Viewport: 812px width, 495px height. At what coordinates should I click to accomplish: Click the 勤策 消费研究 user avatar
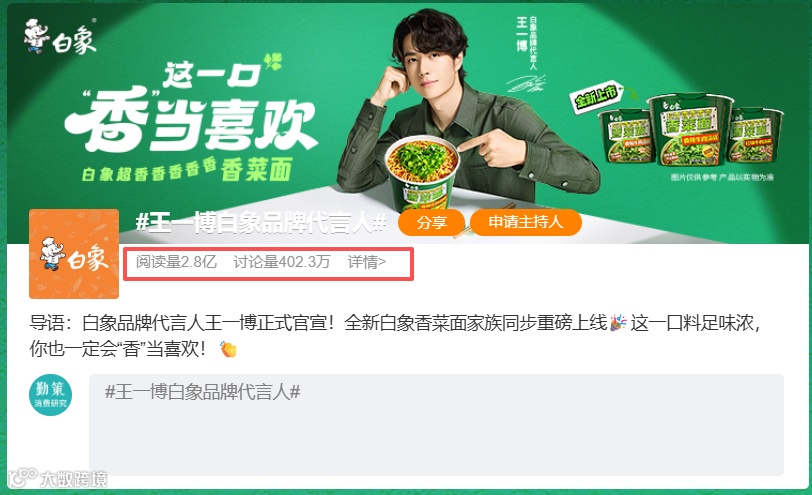point(50,395)
